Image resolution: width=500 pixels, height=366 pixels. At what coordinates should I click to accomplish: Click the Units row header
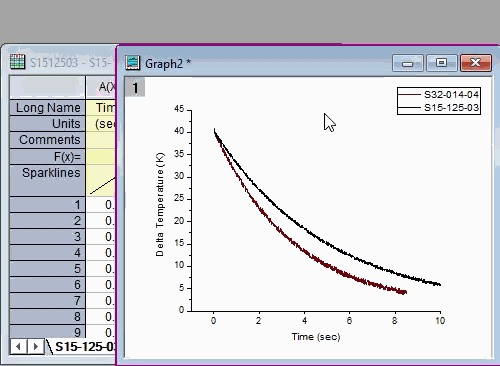click(x=47, y=124)
